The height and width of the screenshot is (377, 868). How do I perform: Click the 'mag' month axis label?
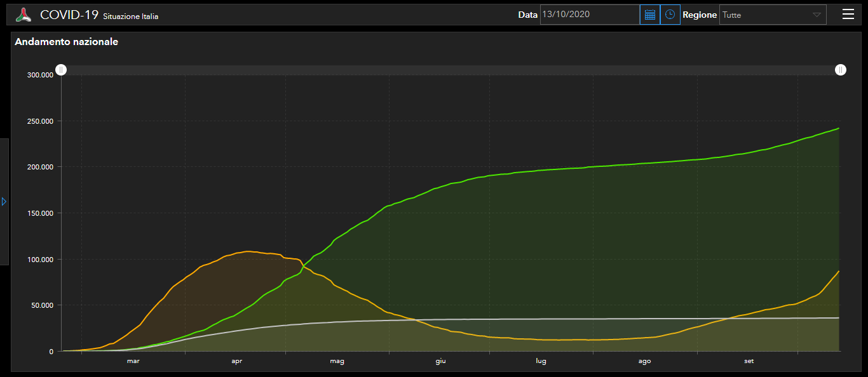point(337,361)
